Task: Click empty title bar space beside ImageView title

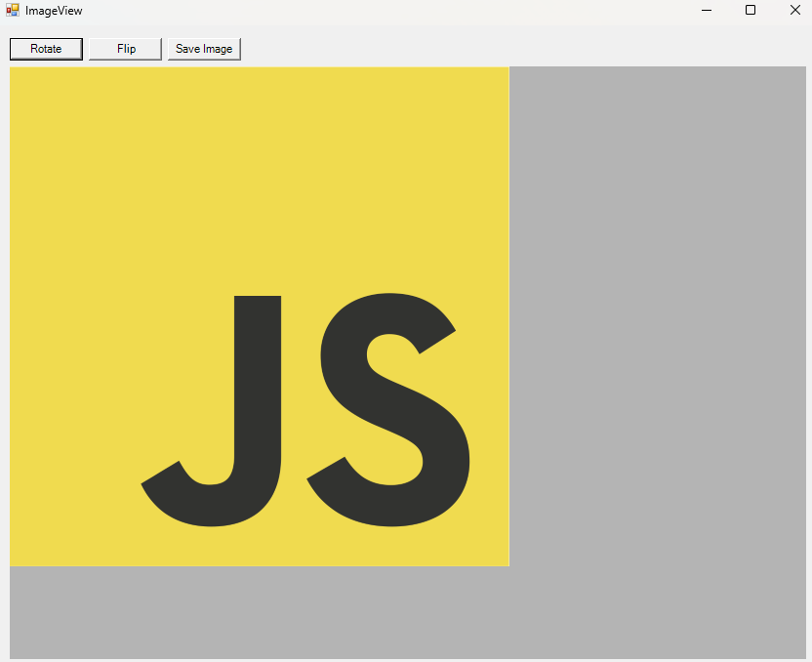Action: pyautogui.click(x=390, y=11)
